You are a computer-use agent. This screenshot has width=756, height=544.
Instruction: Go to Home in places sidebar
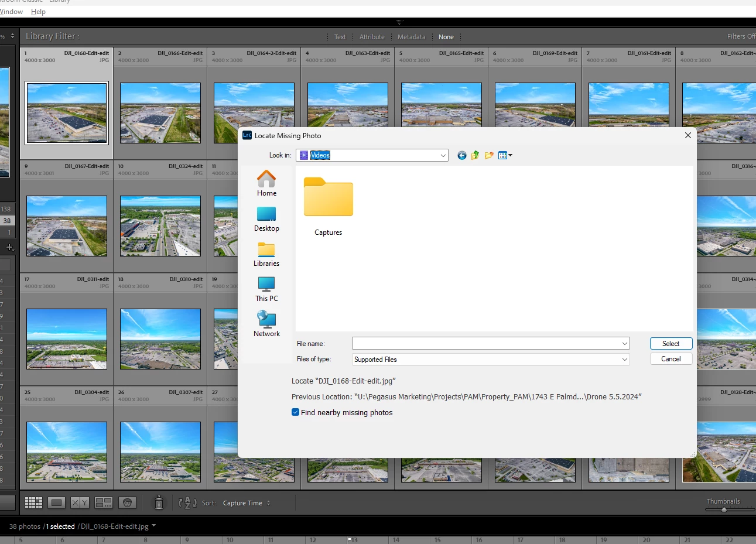266,183
